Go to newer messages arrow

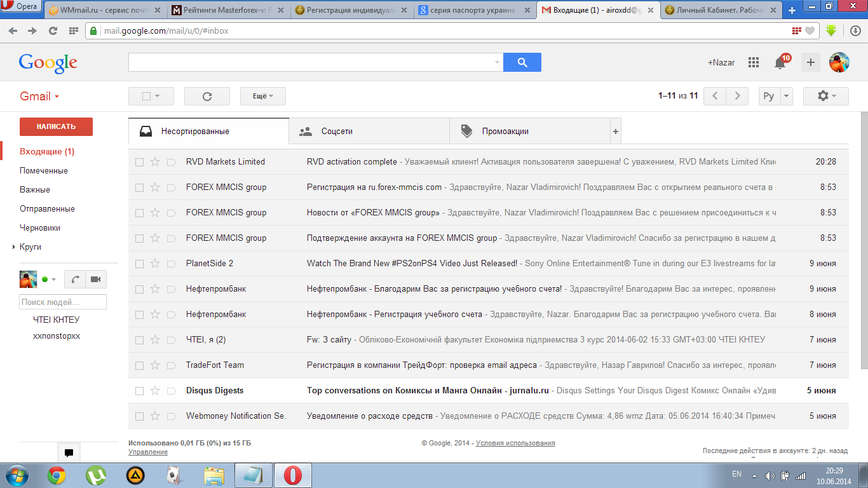tap(715, 96)
